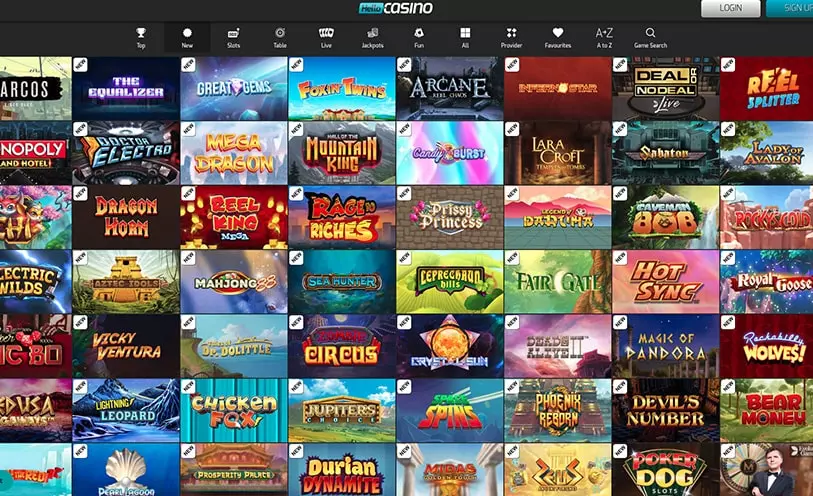Show All games grid icon
813x496 pixels.
click(x=465, y=33)
